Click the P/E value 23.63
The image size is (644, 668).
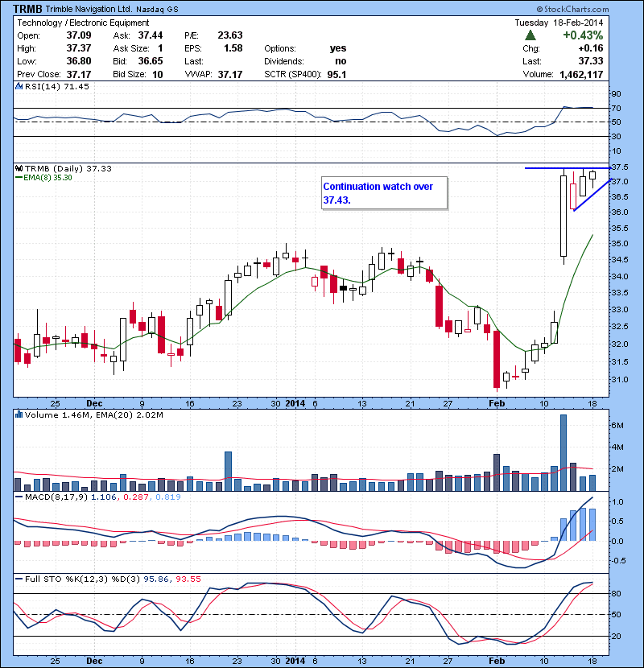pos(230,35)
